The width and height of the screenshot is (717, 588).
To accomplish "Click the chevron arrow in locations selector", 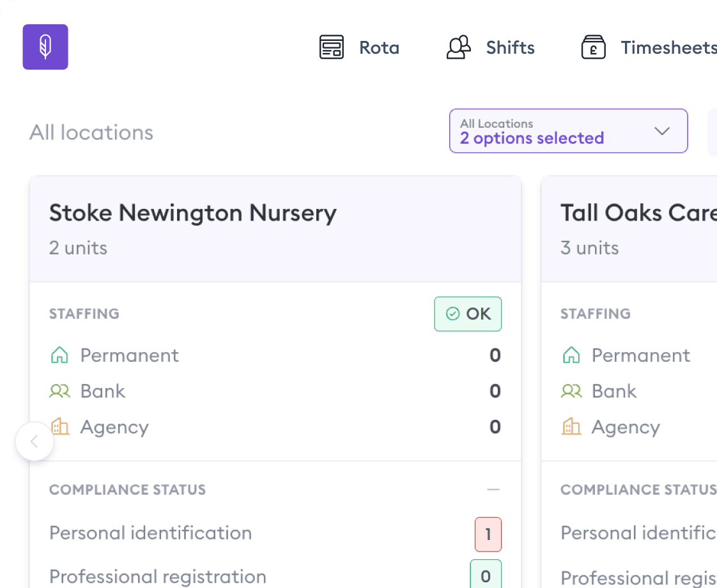I will [661, 131].
